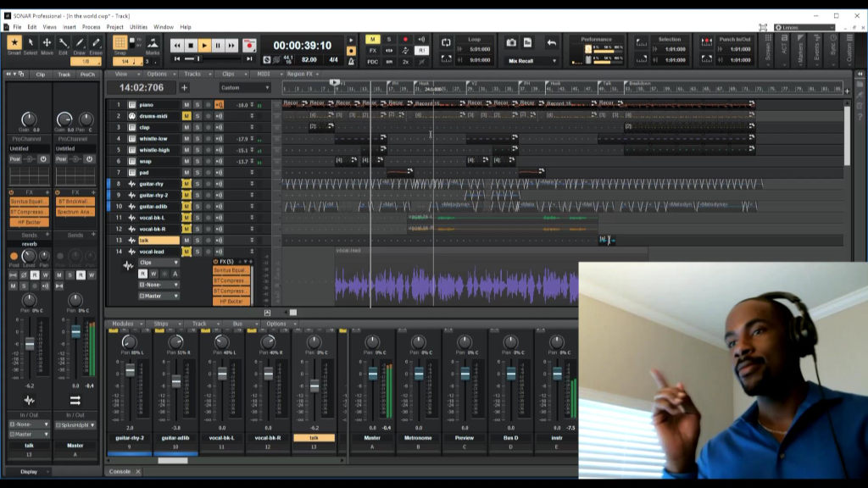This screenshot has width=868, height=488.
Task: Recall the previous mix scene arrow
Action: [x=551, y=42]
